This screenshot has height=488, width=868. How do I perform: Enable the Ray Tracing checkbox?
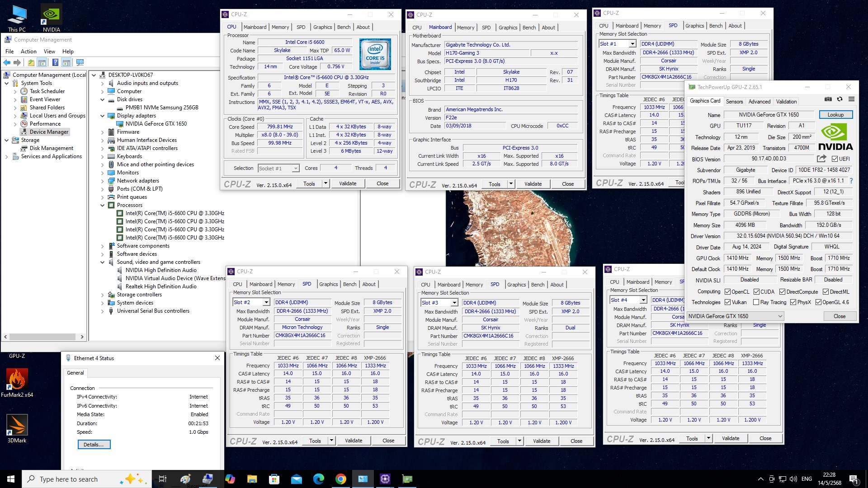pyautogui.click(x=756, y=302)
